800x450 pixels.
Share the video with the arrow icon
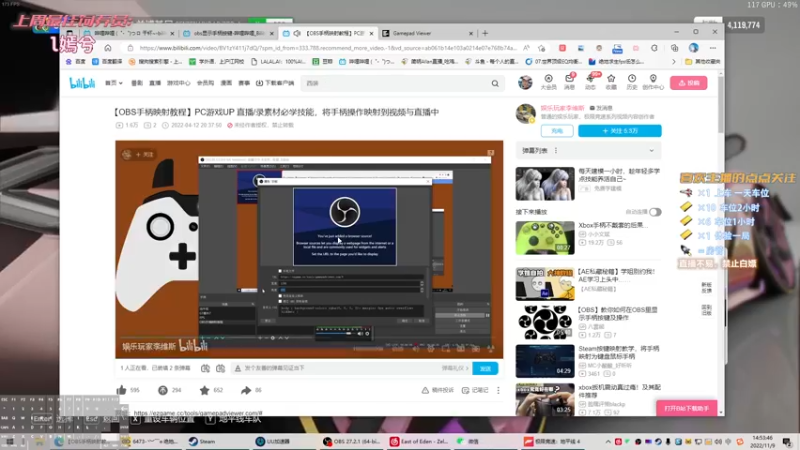tap(246, 390)
